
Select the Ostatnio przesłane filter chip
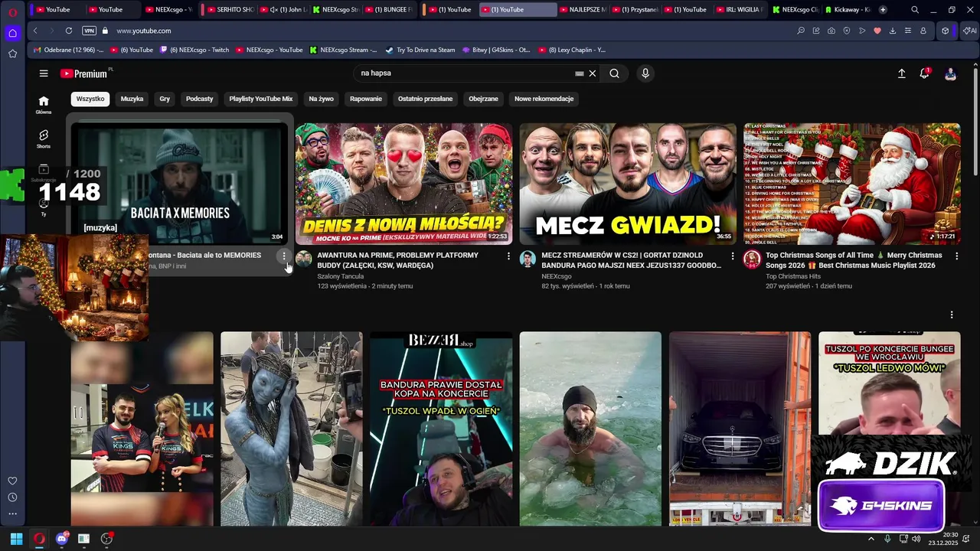[x=425, y=99]
